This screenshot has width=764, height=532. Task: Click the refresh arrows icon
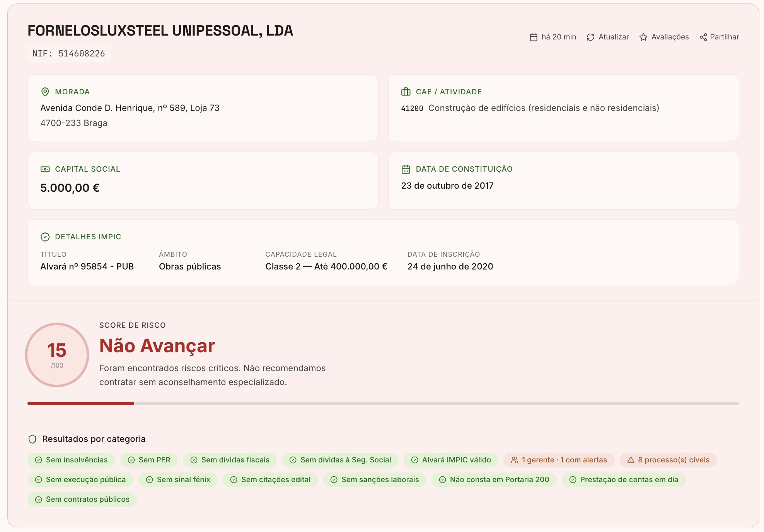point(590,37)
